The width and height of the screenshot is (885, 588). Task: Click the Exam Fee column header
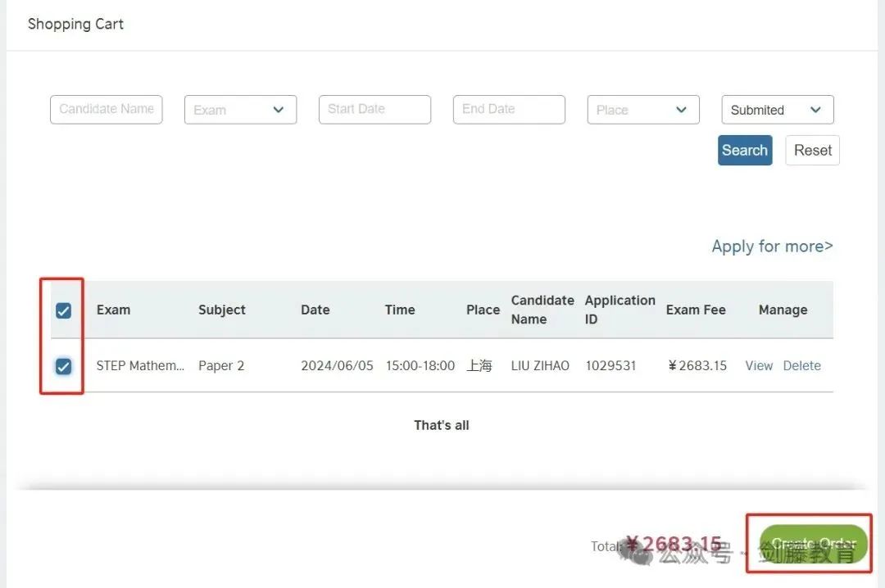pyautogui.click(x=696, y=310)
